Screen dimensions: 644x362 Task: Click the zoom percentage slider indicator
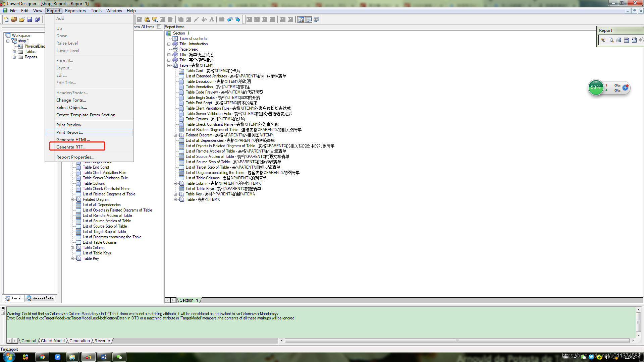point(596,87)
